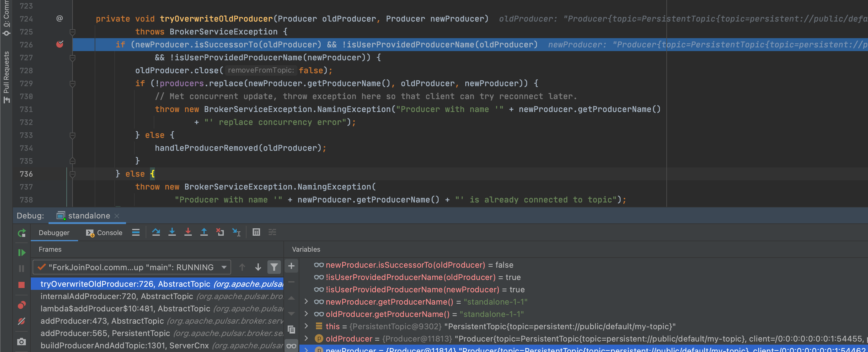Step out of the current frame
Viewport: 868px width, 352px height.
click(204, 232)
